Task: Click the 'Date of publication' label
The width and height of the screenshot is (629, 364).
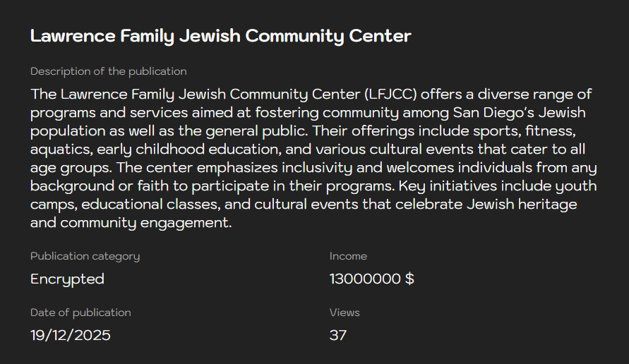Action: pyautogui.click(x=80, y=313)
